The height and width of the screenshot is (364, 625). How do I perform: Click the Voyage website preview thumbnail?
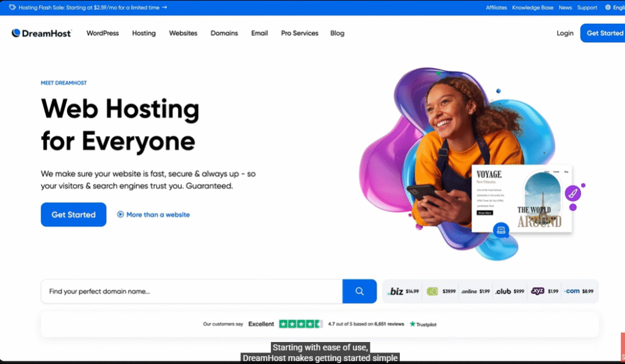coord(522,199)
